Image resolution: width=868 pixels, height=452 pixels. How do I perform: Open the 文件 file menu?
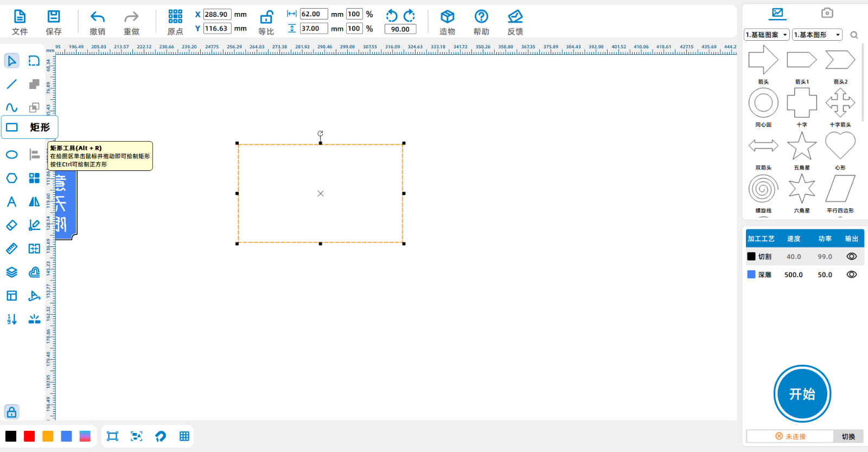(20, 23)
